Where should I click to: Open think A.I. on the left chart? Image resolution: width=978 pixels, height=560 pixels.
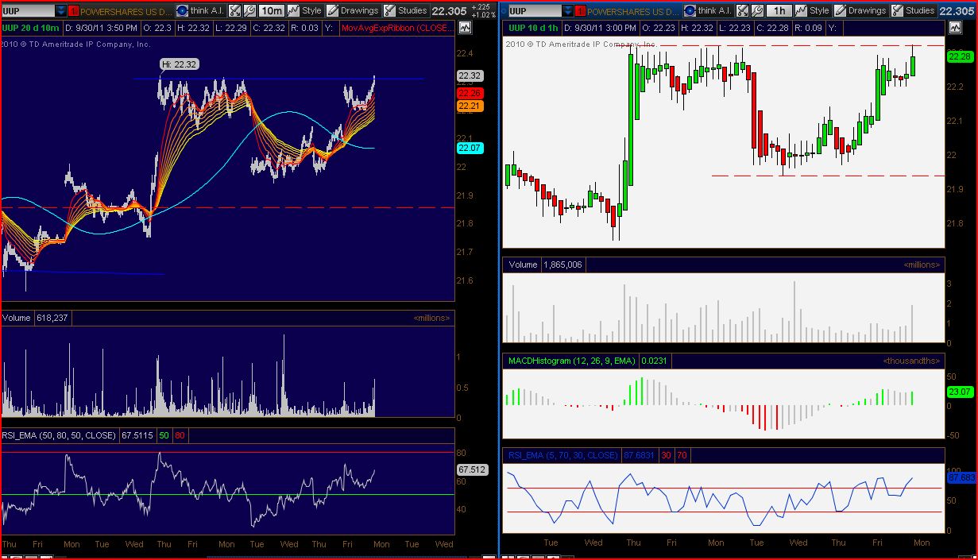pyautogui.click(x=201, y=10)
